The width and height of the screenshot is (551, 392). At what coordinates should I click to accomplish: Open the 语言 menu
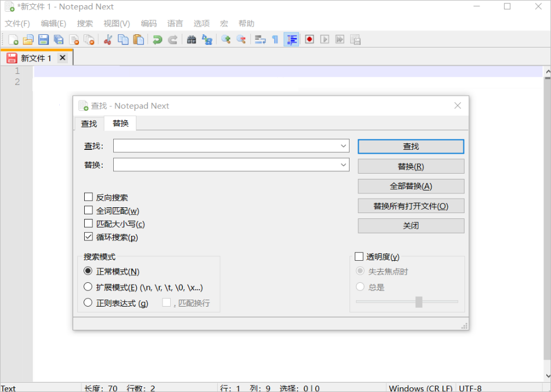coord(175,23)
